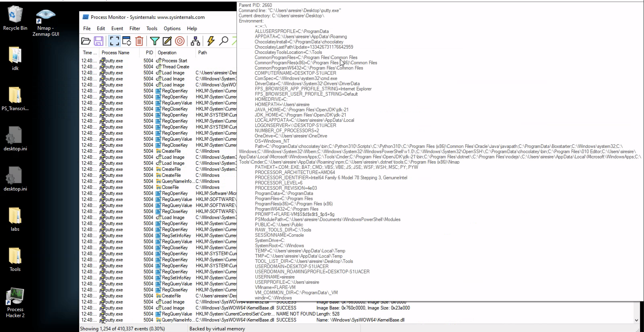Screen dimensions: 644x332
Task: Click the Process Monitor title bar icon
Action: point(86,17)
